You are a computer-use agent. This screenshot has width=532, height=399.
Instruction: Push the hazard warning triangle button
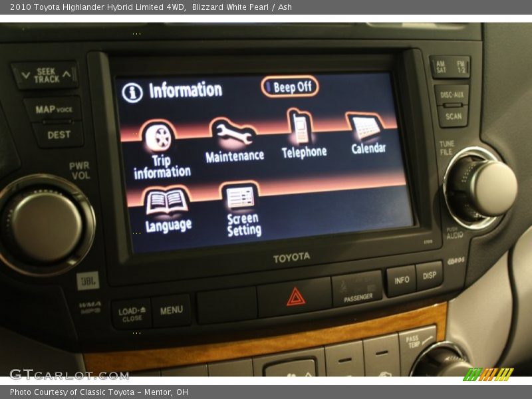coord(295,297)
